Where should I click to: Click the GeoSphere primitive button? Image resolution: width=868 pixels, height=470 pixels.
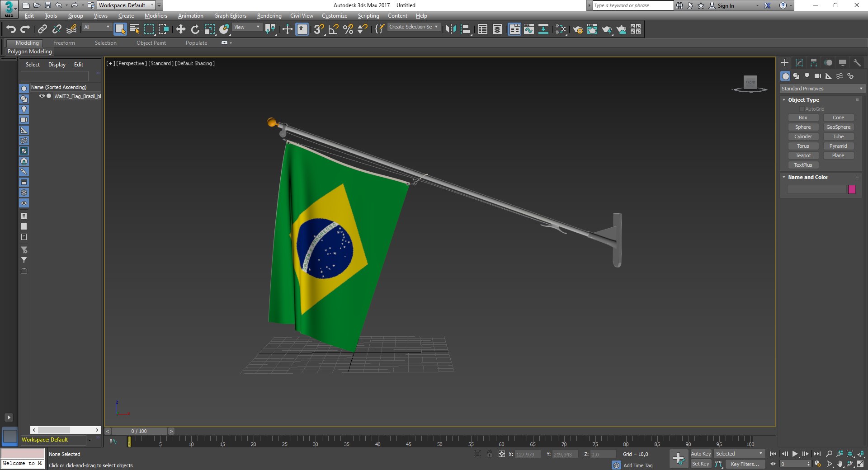pos(838,127)
